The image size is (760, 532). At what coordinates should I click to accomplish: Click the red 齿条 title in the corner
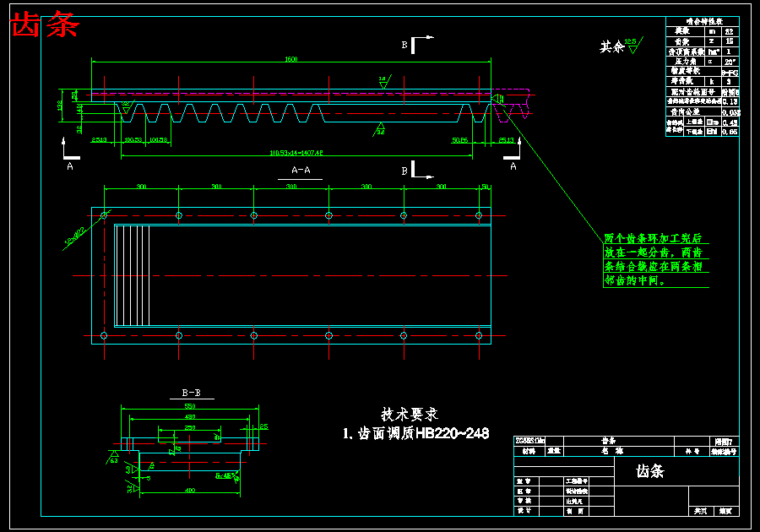[x=45, y=24]
